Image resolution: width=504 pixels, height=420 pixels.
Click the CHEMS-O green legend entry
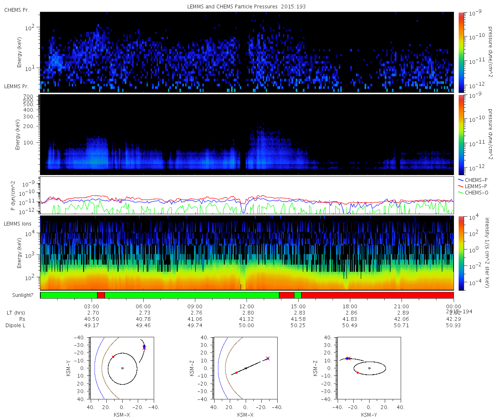click(x=473, y=192)
